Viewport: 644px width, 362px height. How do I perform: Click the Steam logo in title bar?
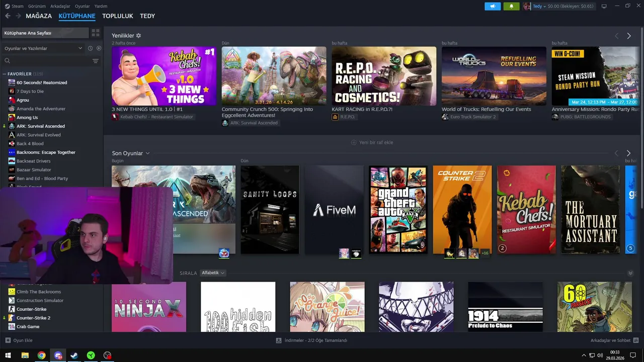coord(7,6)
